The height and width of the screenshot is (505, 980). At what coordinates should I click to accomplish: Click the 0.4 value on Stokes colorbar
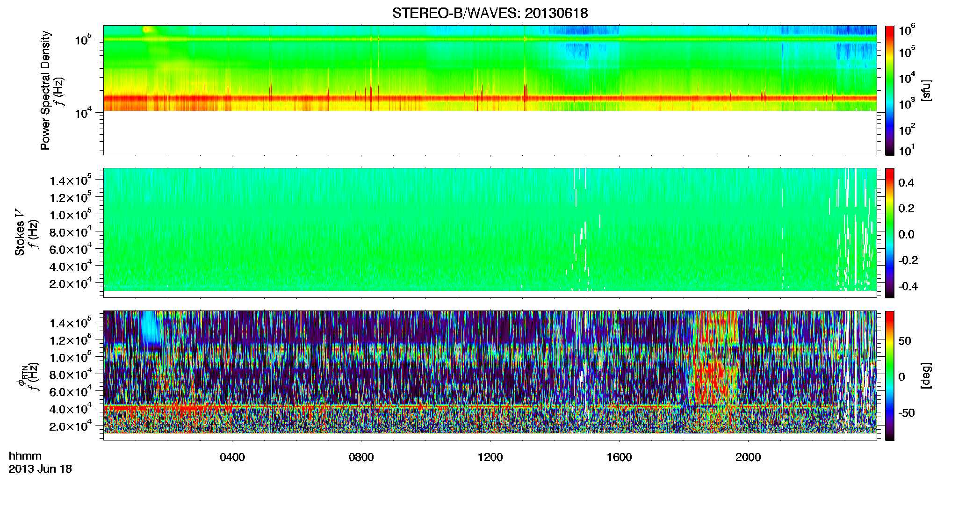point(906,183)
